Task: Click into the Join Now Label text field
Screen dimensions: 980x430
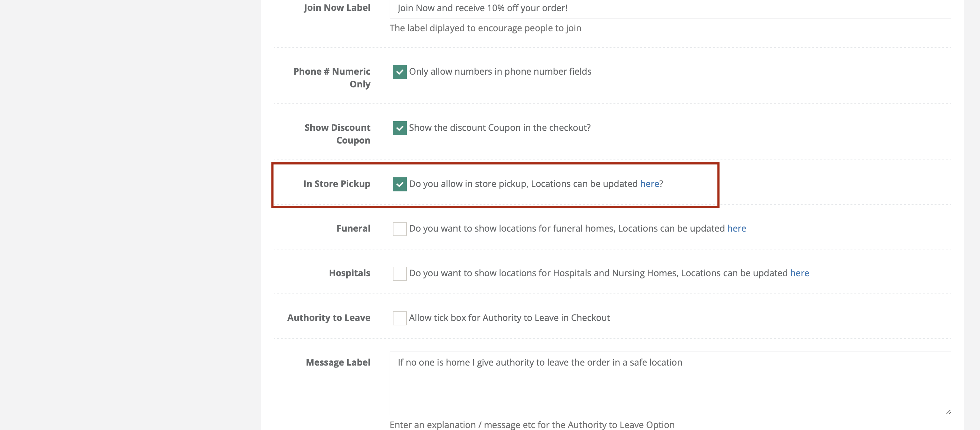Action: (x=670, y=8)
